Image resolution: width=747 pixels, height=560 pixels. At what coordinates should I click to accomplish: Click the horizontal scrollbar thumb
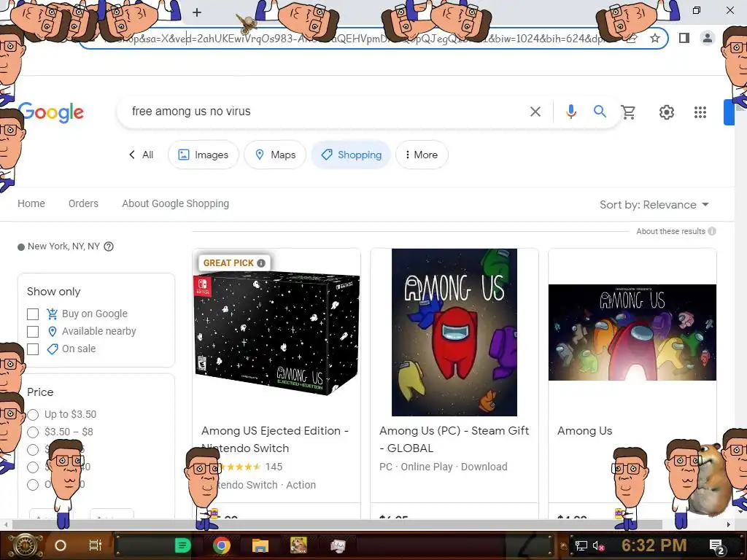point(337,524)
